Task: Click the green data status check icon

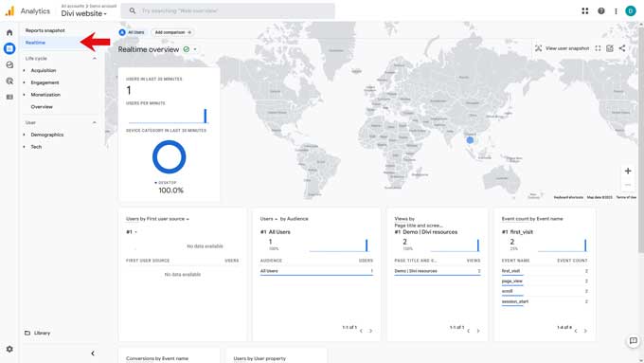Action: pyautogui.click(x=187, y=49)
